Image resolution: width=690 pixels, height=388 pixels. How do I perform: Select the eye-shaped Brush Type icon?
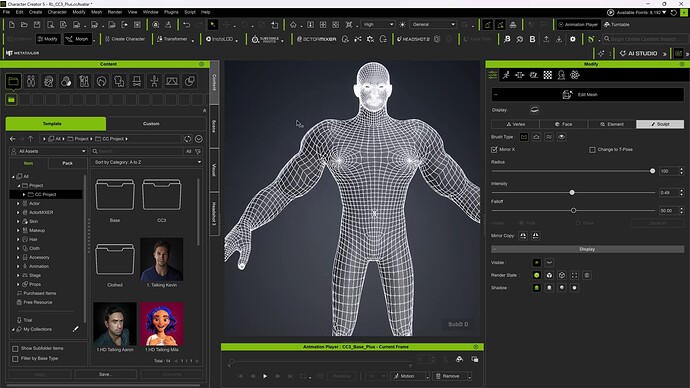(561, 137)
